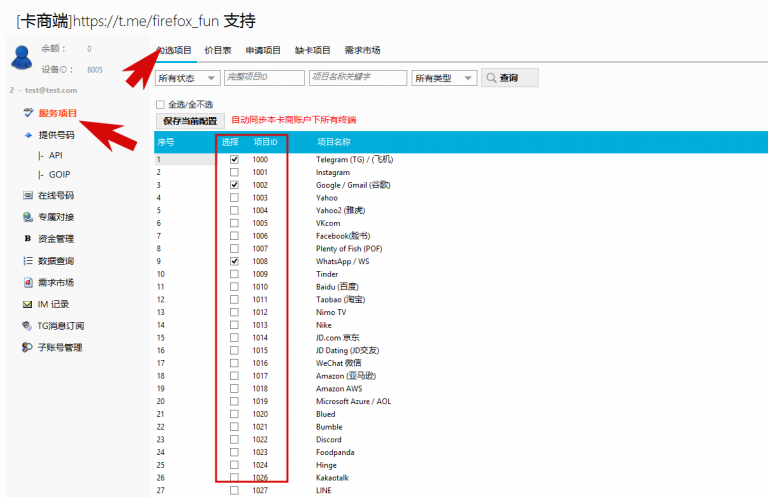Select the Baidu (百度) row text
Screen dimensions: 768x497
337,287
